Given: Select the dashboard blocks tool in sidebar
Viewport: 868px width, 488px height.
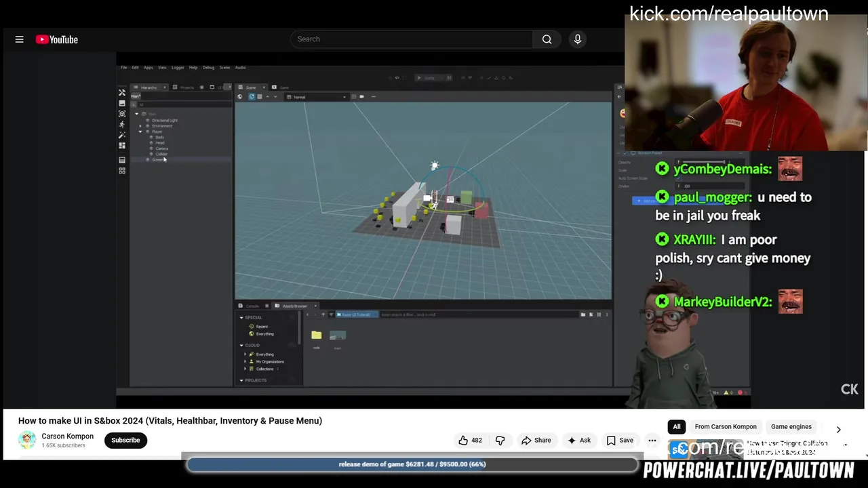Looking at the screenshot, I should [122, 146].
